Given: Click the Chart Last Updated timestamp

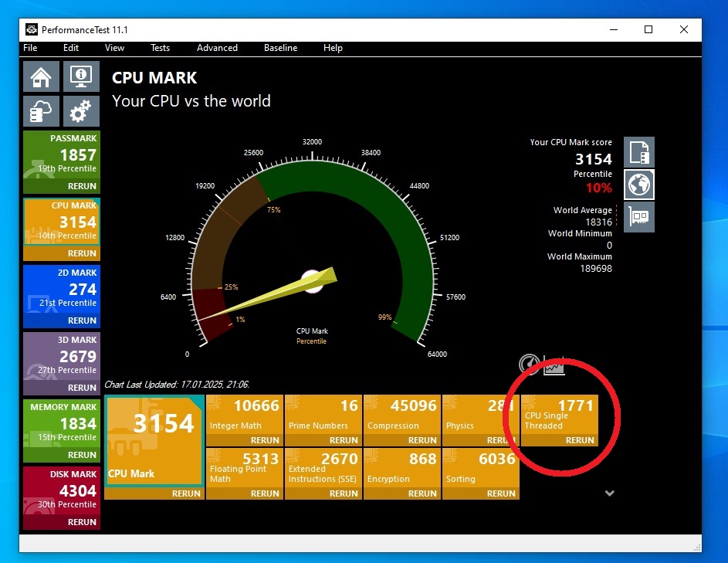Looking at the screenshot, I should (x=177, y=385).
